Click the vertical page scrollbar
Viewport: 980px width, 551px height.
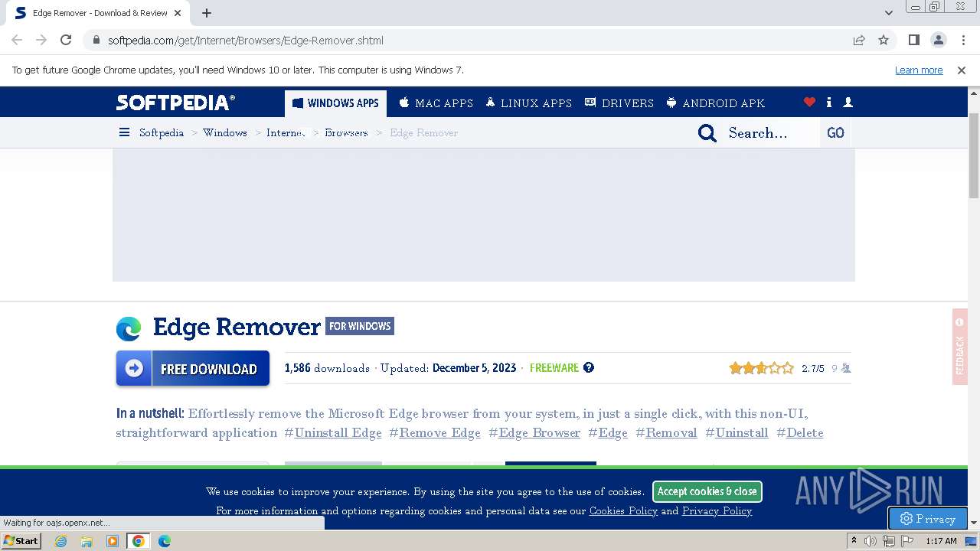click(x=974, y=155)
